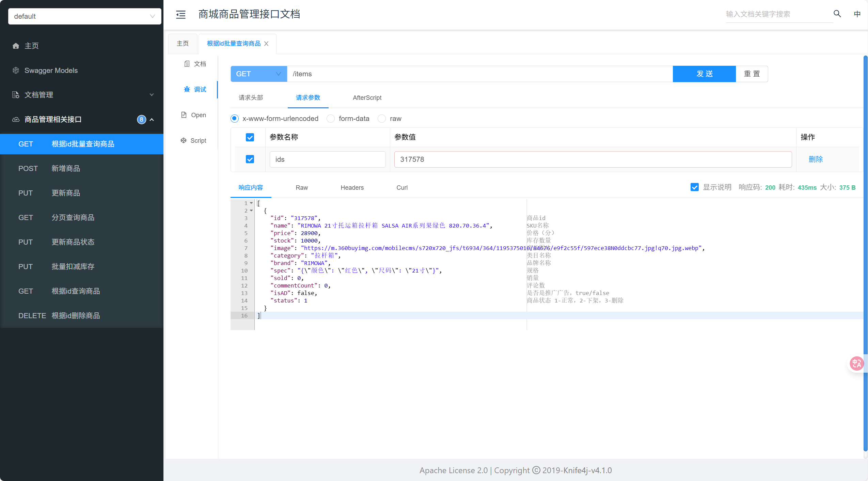Click the home icon labeled 主页
Image resolution: width=868 pixels, height=481 pixels.
coord(16,46)
